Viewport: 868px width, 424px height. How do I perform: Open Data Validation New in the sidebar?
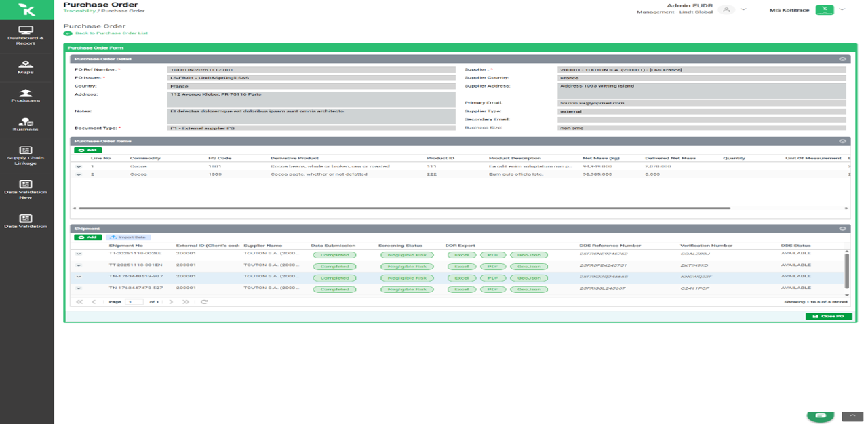click(x=26, y=189)
